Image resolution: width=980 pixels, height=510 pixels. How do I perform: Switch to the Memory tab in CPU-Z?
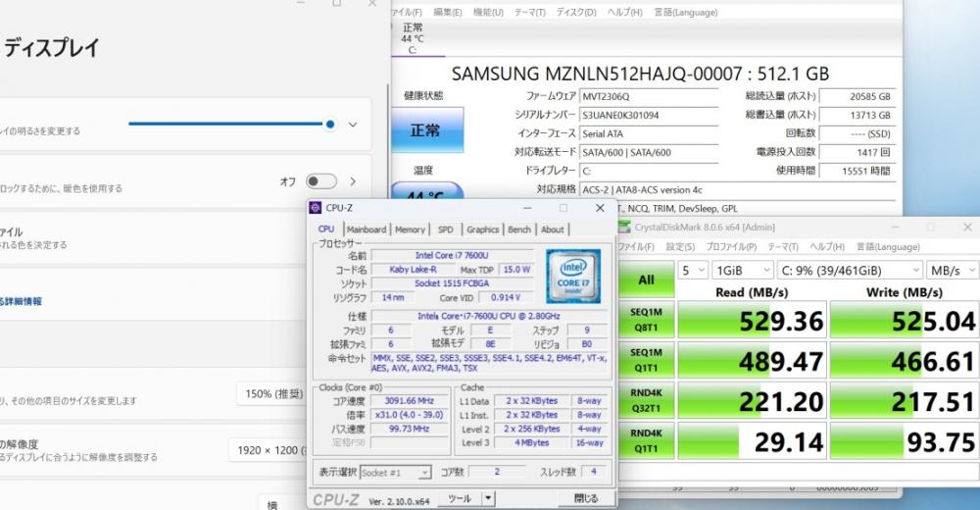[x=410, y=229]
